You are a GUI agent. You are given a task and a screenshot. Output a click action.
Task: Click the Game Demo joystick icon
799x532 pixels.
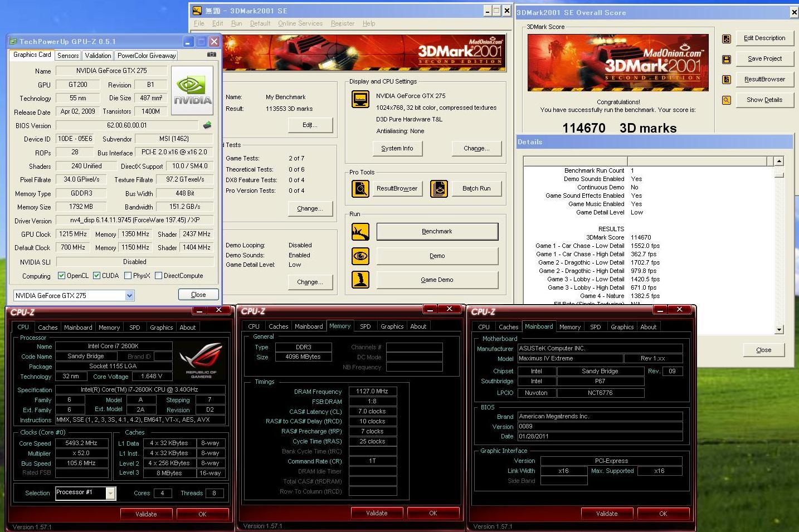[x=360, y=280]
